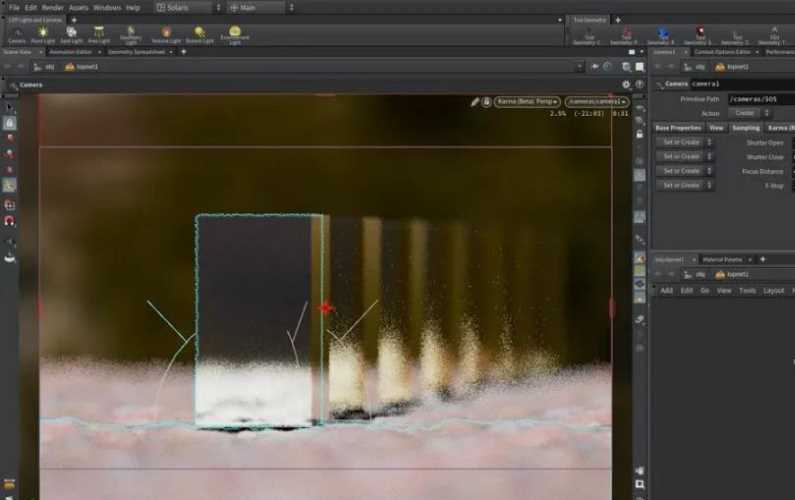Open the Assets menu
The image size is (795, 500).
[x=79, y=8]
